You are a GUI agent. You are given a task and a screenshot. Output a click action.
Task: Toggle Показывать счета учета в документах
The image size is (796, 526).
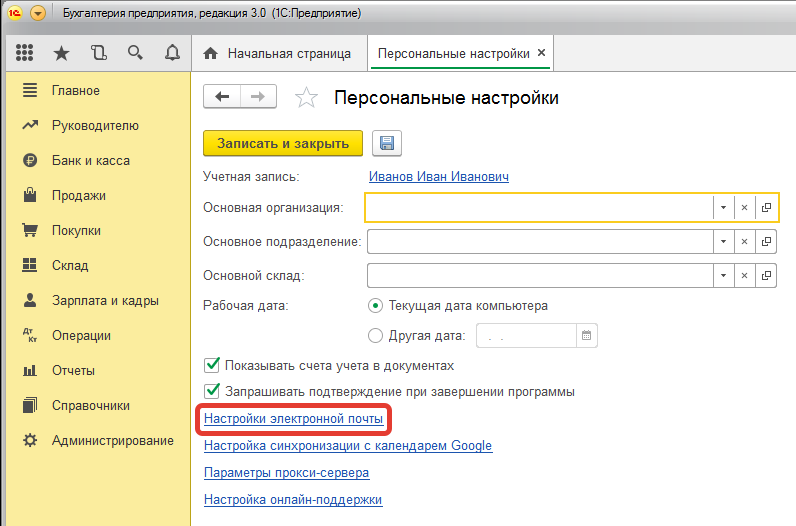[212, 365]
